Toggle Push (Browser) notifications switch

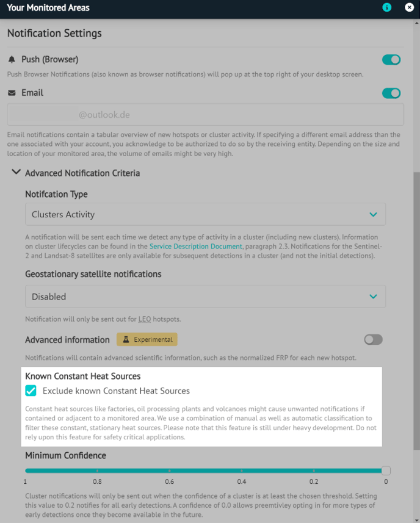391,60
